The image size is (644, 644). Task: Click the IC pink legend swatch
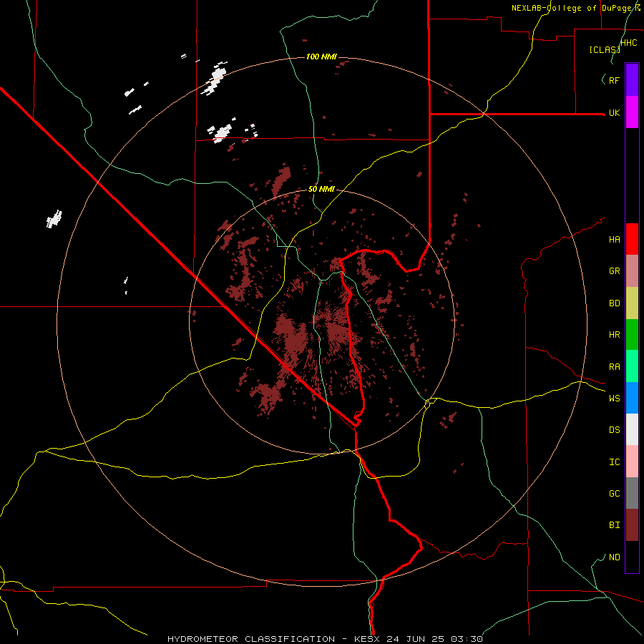(632, 462)
